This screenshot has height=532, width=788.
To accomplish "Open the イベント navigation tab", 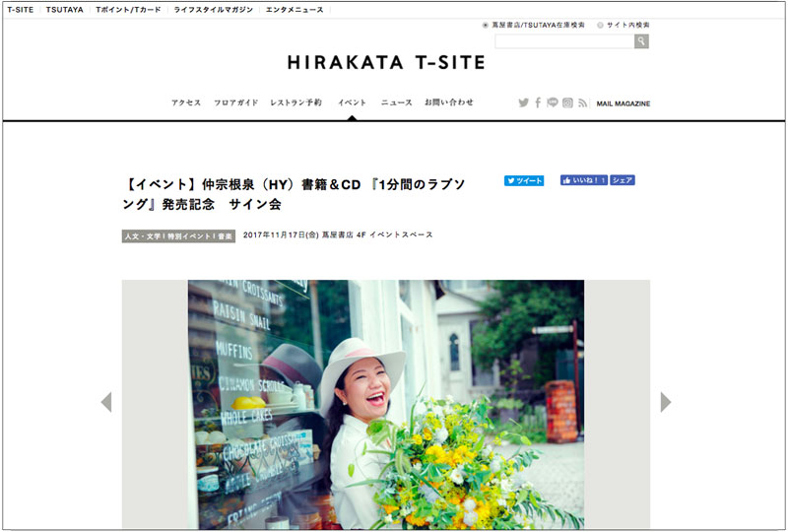I will pos(352,102).
